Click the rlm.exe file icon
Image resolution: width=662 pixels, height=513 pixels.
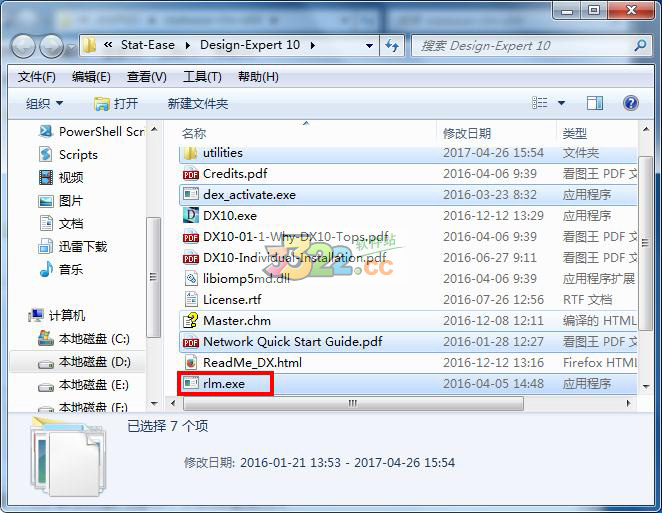coord(190,383)
